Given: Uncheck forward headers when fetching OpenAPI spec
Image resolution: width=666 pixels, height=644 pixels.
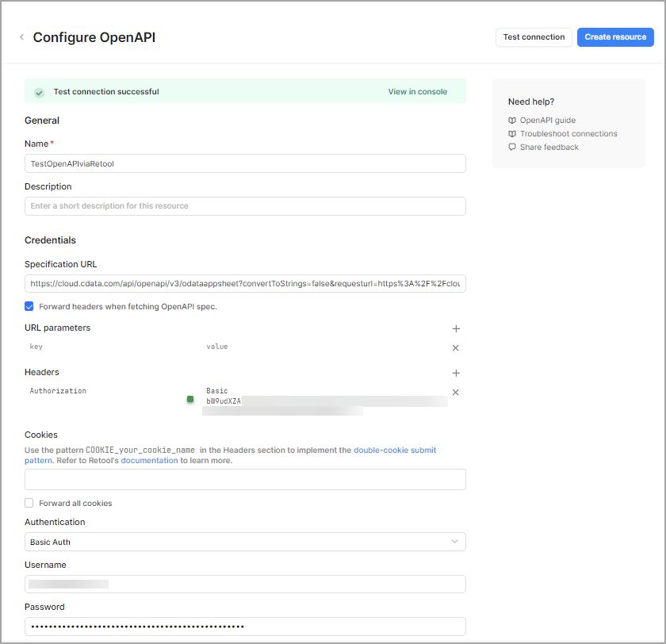Looking at the screenshot, I should click(29, 306).
